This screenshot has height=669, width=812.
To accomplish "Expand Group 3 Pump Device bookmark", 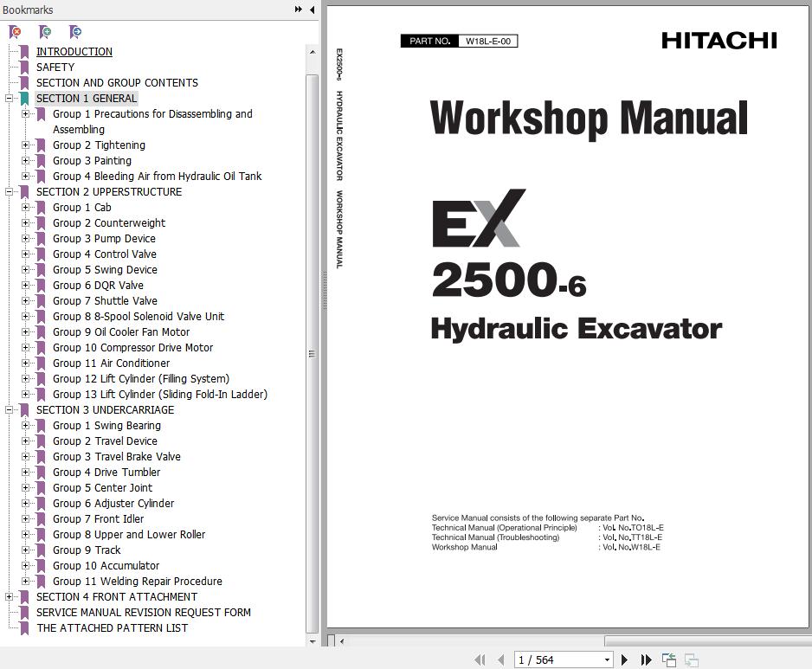I will point(25,238).
